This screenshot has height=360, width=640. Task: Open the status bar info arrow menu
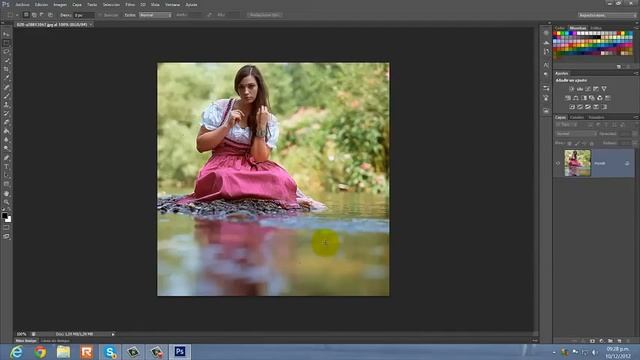click(x=113, y=334)
